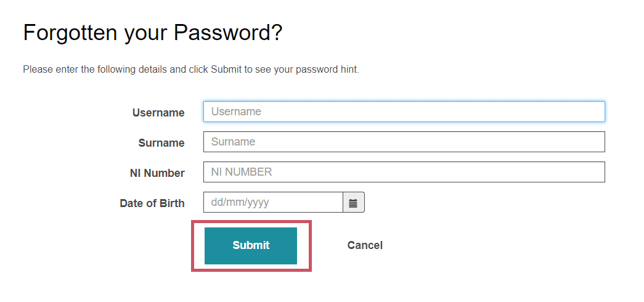Focus the Username input field
Screen dimensions: 644x302
[x=404, y=112]
